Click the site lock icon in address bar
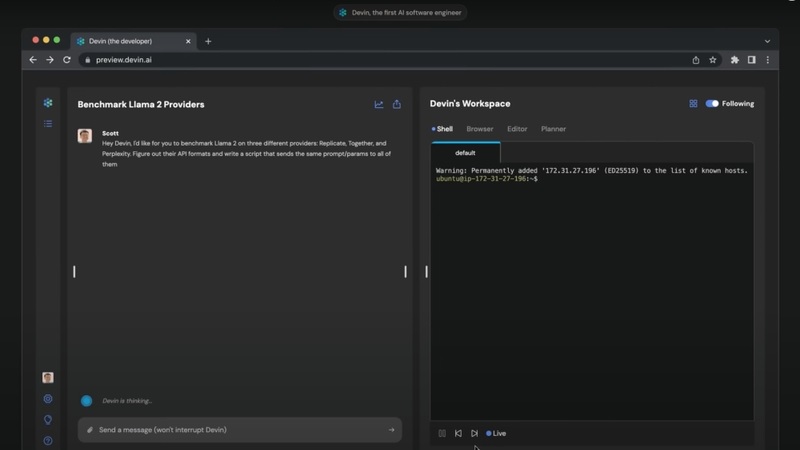 click(x=88, y=60)
